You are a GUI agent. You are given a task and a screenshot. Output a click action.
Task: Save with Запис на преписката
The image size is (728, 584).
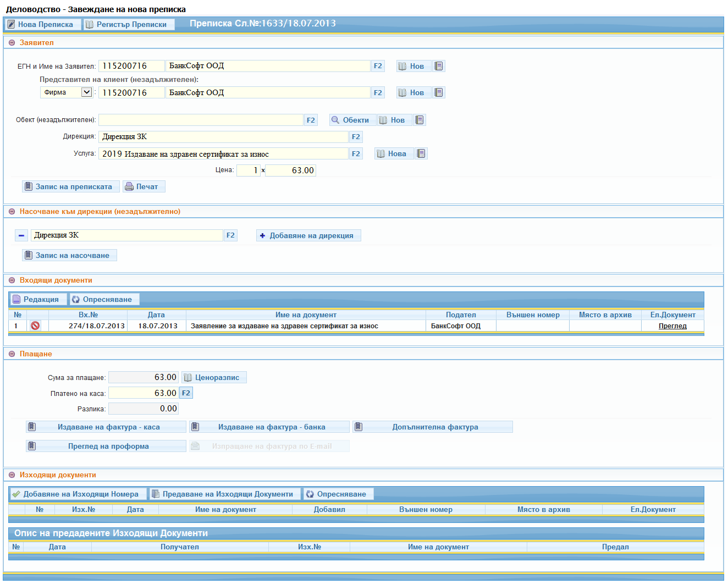(71, 187)
